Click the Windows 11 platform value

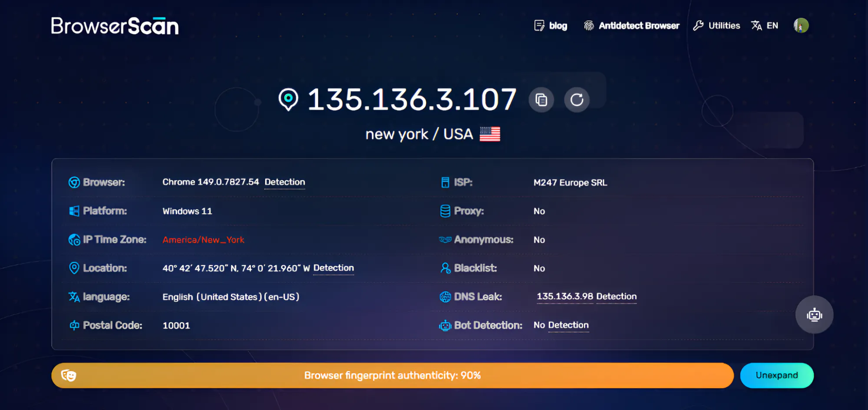187,211
